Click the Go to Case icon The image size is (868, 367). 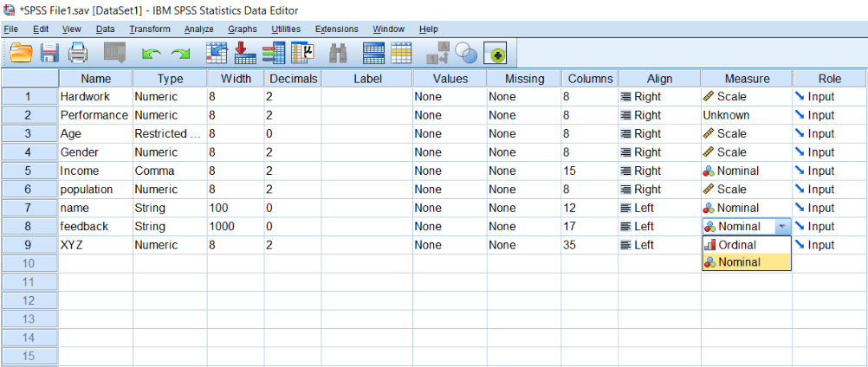pyautogui.click(x=216, y=53)
